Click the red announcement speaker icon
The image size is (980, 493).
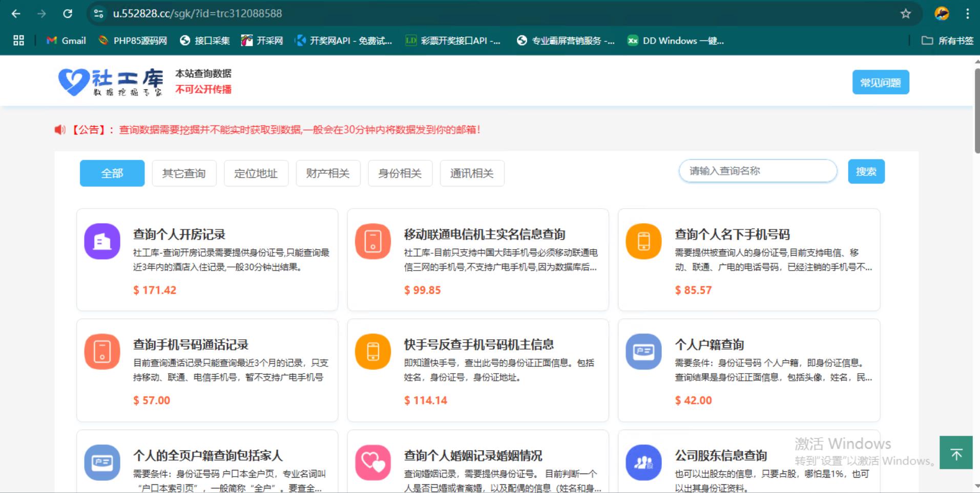click(60, 130)
